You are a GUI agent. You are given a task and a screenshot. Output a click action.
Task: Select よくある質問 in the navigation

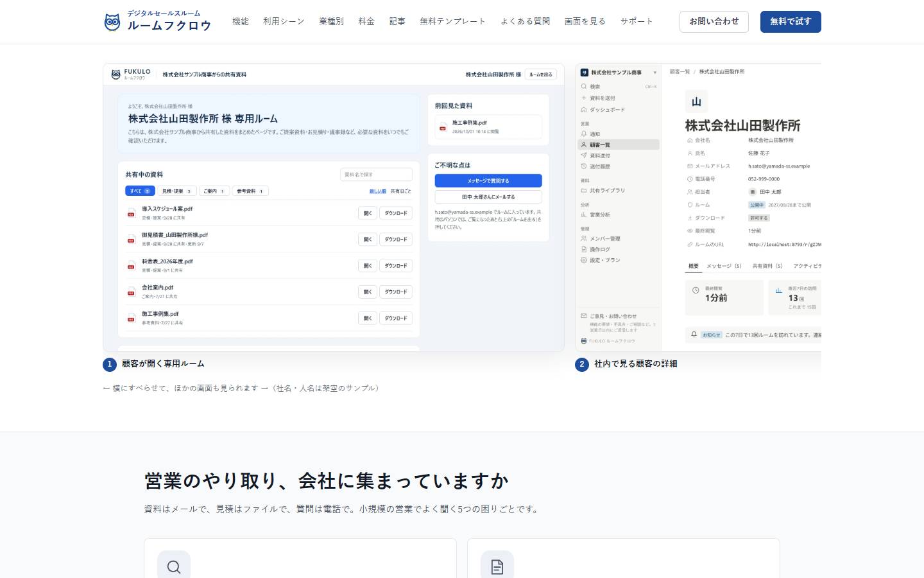coord(526,21)
